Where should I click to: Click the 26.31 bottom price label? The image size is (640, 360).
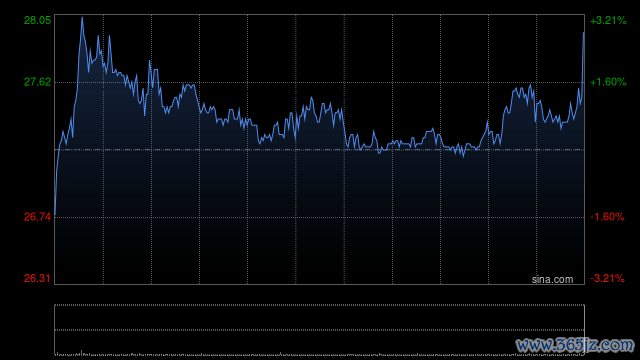pyautogui.click(x=38, y=278)
